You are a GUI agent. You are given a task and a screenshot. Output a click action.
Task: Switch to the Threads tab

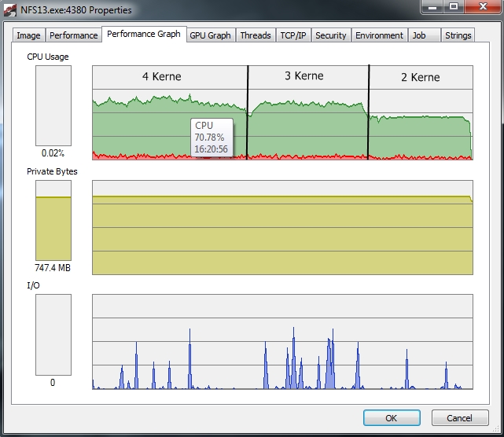[256, 35]
